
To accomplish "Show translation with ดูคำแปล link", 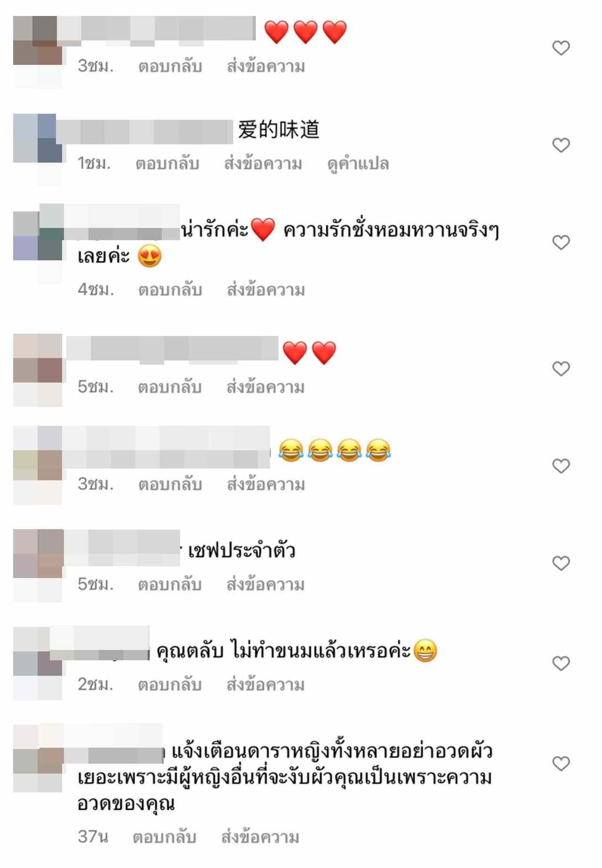I will (x=358, y=164).
